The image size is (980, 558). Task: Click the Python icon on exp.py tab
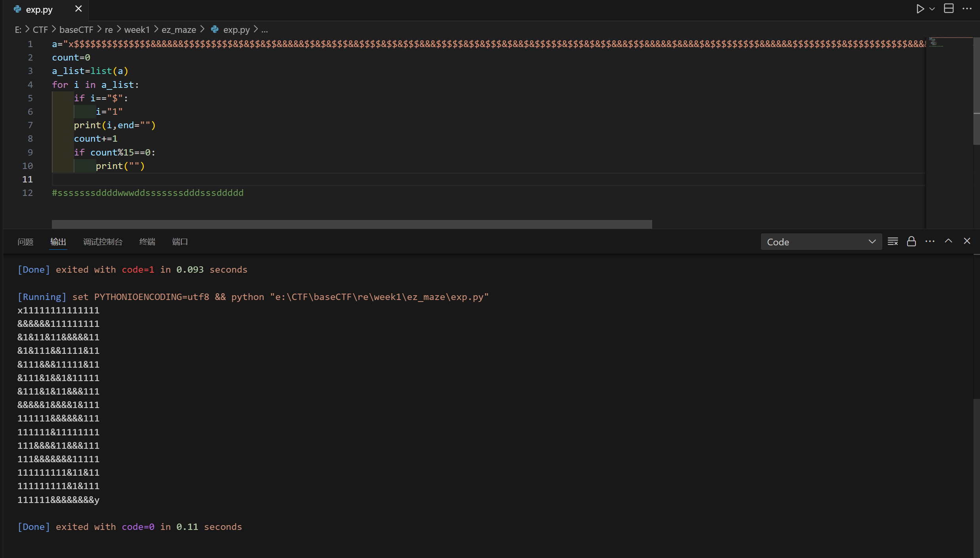click(x=17, y=9)
